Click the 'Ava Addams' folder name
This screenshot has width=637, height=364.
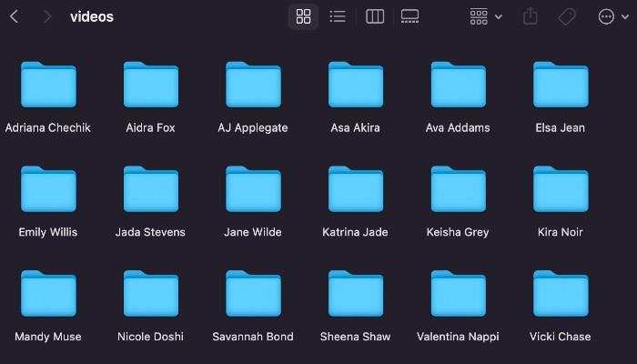click(458, 127)
